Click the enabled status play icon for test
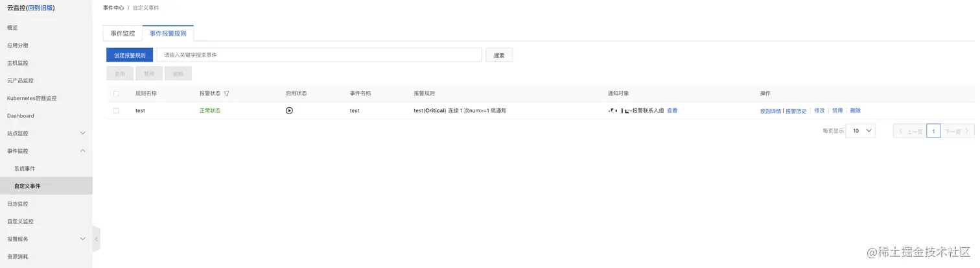The height and width of the screenshot is (268, 980). coord(289,110)
